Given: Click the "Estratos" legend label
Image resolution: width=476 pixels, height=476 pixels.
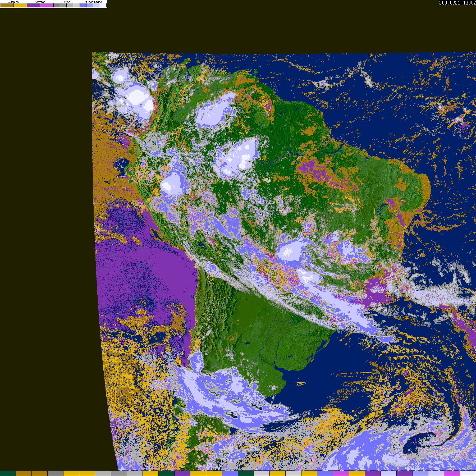Looking at the screenshot, I should coord(40,2).
